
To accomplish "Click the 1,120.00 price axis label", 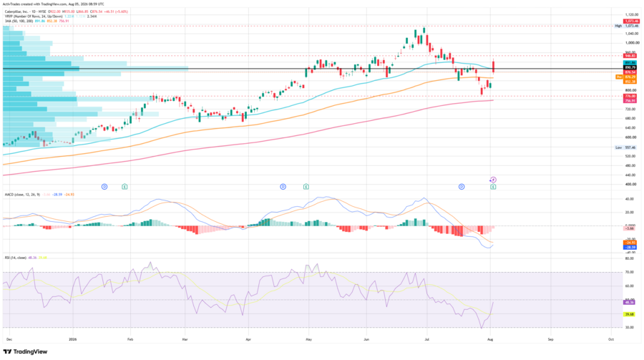I will (x=632, y=14).
